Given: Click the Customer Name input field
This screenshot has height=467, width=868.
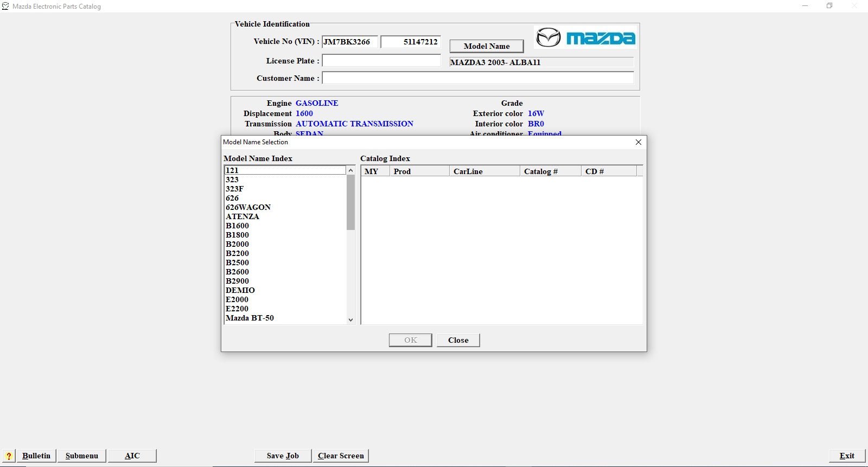Looking at the screenshot, I should 478,78.
